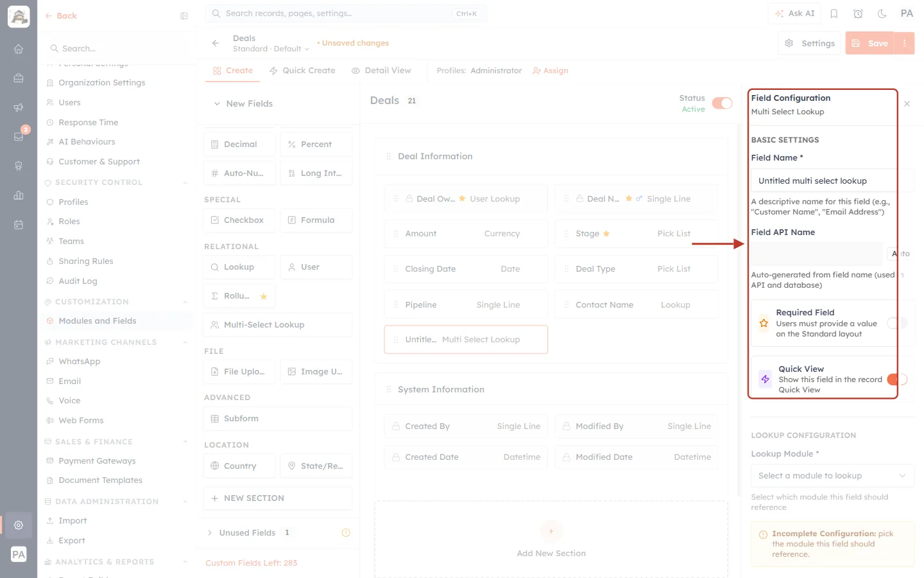Collapse the New Fields section
The width and height of the screenshot is (924, 578).
(217, 103)
